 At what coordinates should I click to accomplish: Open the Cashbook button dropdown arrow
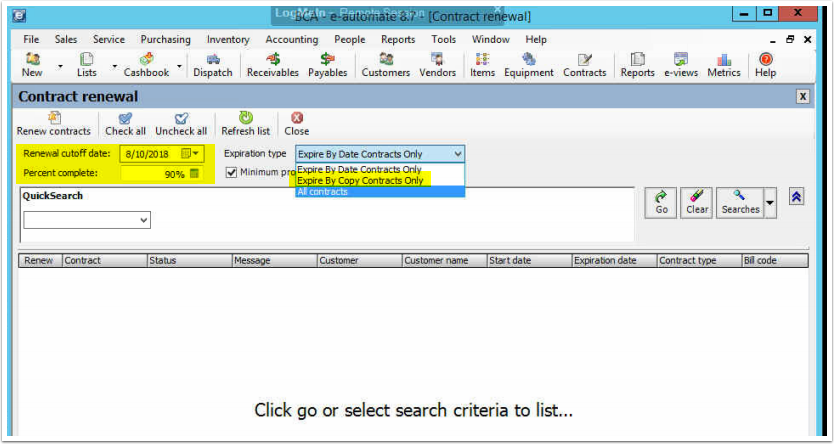click(x=179, y=66)
